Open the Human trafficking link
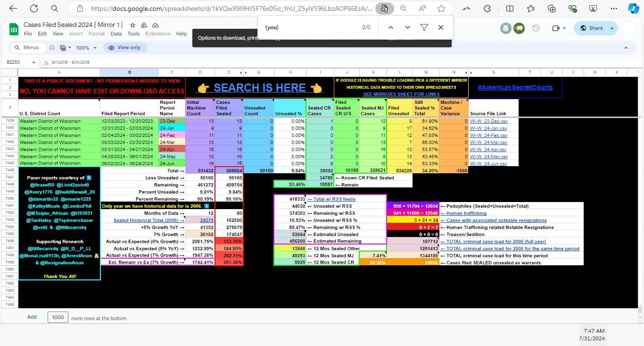The width and height of the screenshot is (644, 346). pos(466,213)
